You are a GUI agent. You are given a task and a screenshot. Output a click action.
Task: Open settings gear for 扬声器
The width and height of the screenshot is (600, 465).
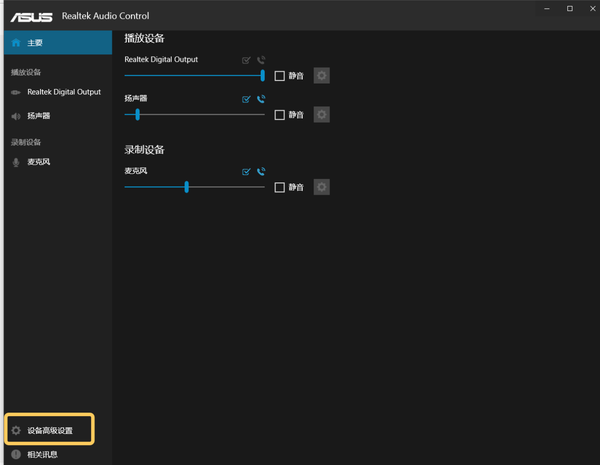[321, 114]
